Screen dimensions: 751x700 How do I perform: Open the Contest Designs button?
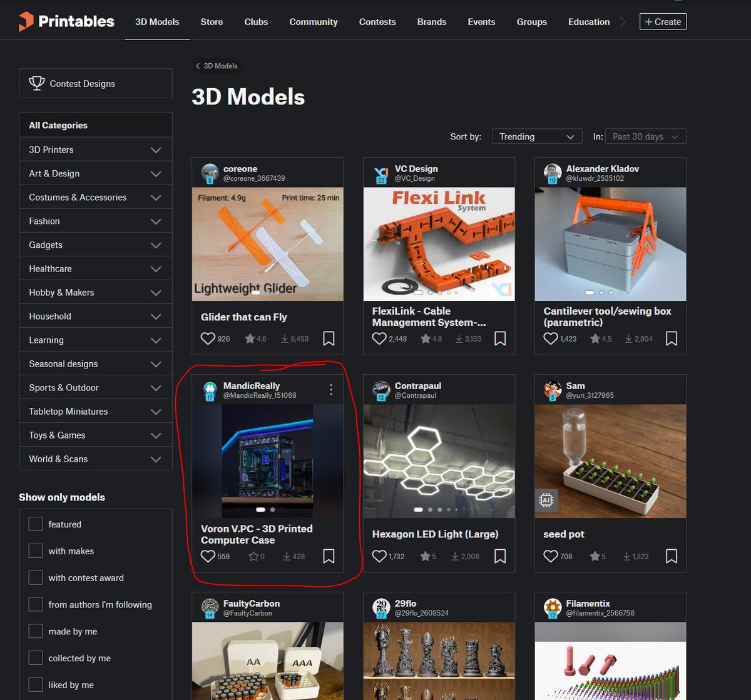click(96, 83)
